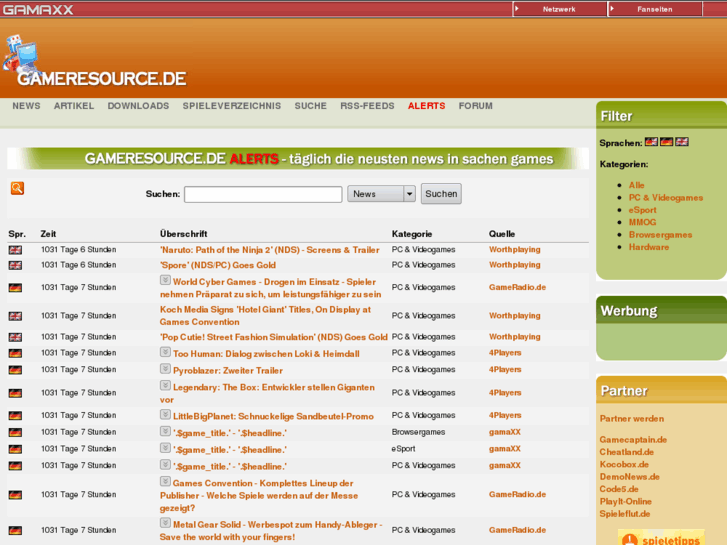
Task: Click '1031 Tage 6 Stunden' in Spore row
Action: tap(78, 265)
